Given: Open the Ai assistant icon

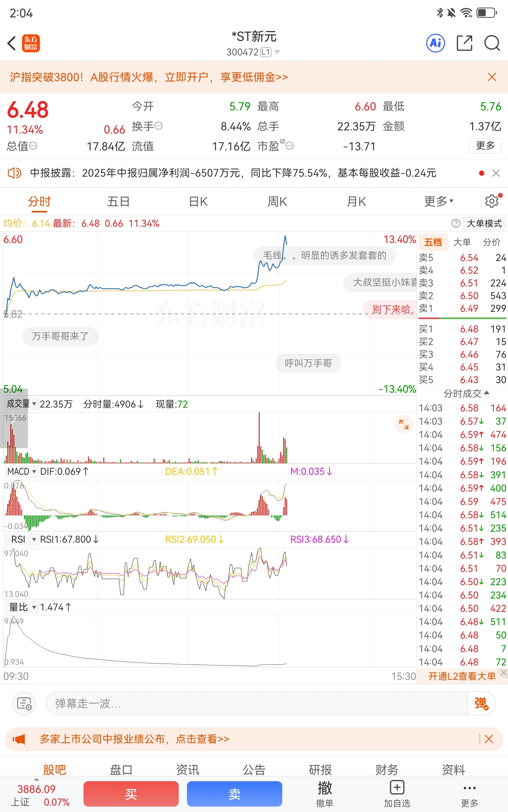Looking at the screenshot, I should click(435, 43).
